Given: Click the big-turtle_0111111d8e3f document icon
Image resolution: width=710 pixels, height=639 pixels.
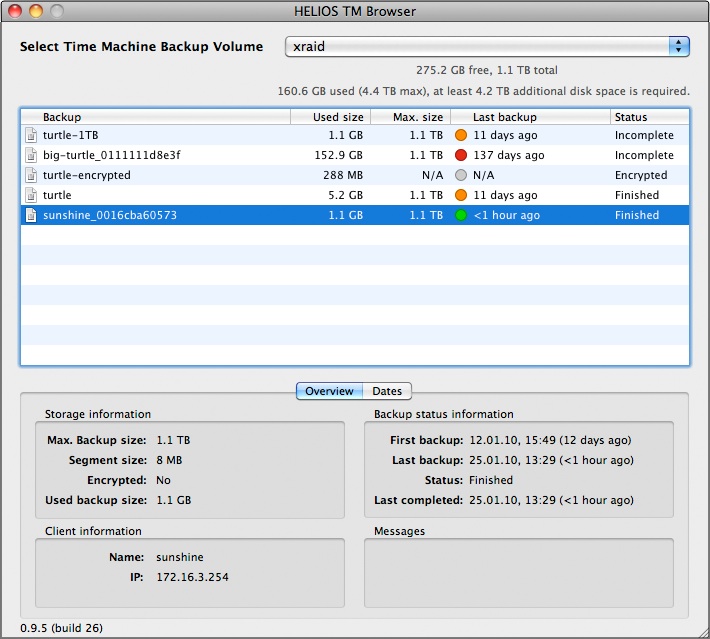Looking at the screenshot, I should tap(31, 155).
